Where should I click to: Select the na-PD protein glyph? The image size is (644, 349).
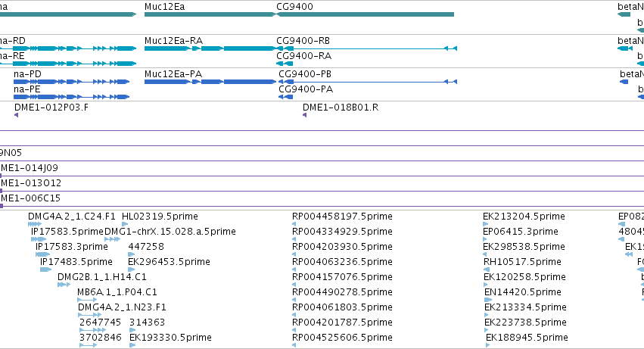pyautogui.click(x=71, y=82)
